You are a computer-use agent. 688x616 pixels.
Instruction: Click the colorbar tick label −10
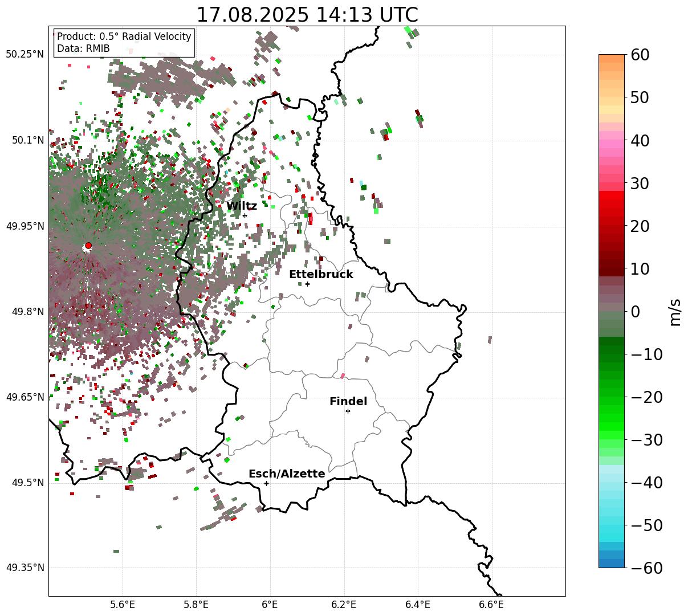647,354
